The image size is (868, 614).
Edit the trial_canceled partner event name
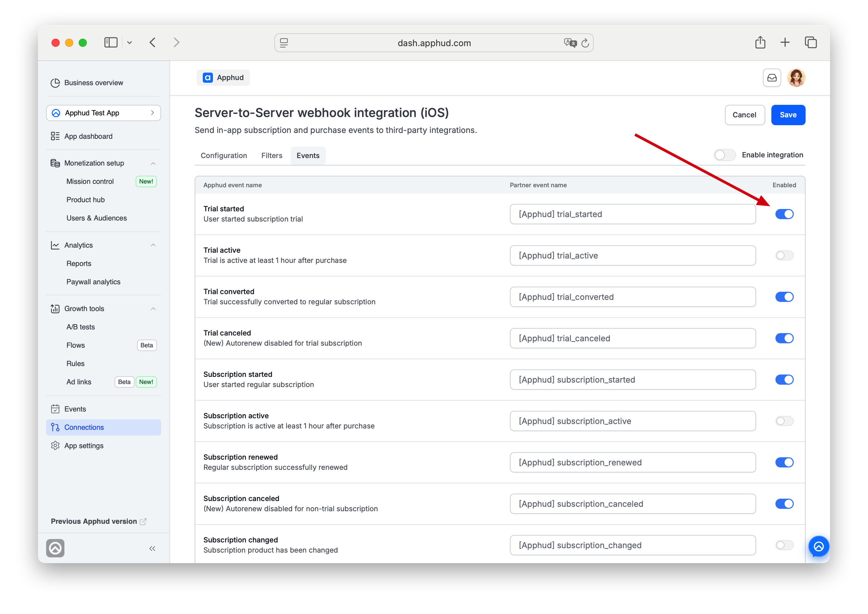[632, 338]
